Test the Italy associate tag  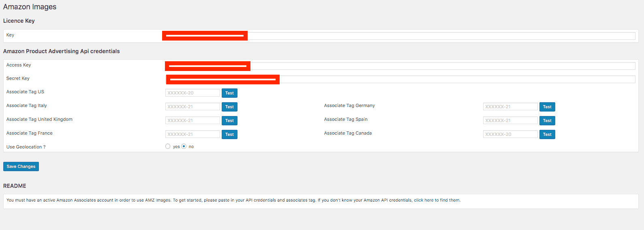coord(229,107)
